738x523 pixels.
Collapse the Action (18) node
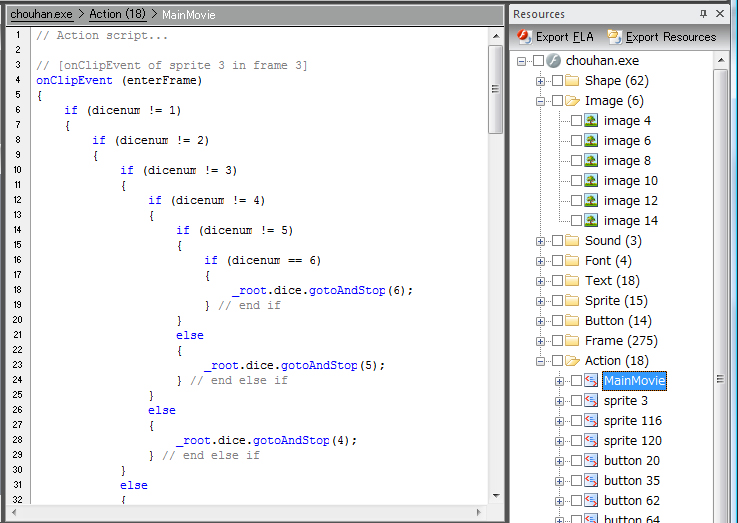tap(540, 361)
